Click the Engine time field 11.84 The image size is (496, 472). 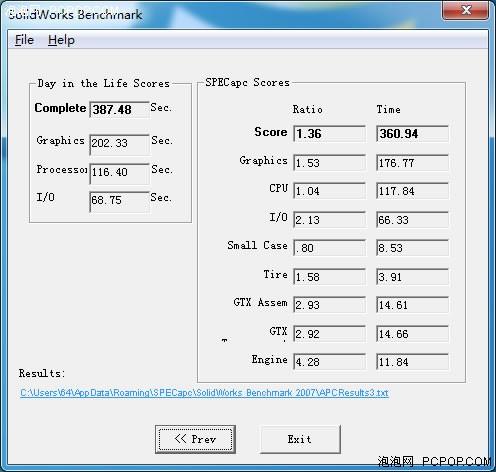(x=412, y=362)
